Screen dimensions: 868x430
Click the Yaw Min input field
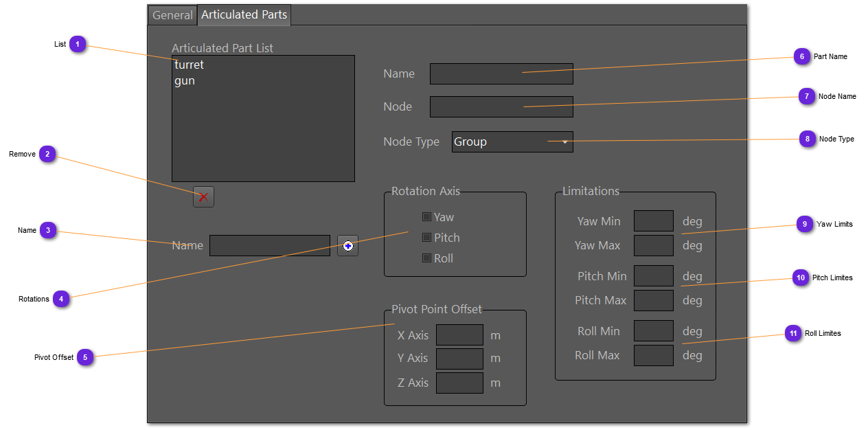point(653,221)
